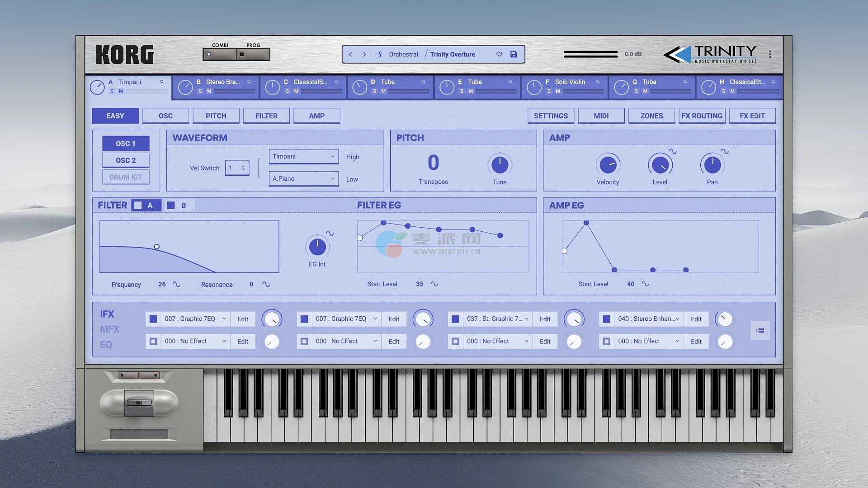Click Edit for the Stereo Enhancer effect

[x=696, y=319]
